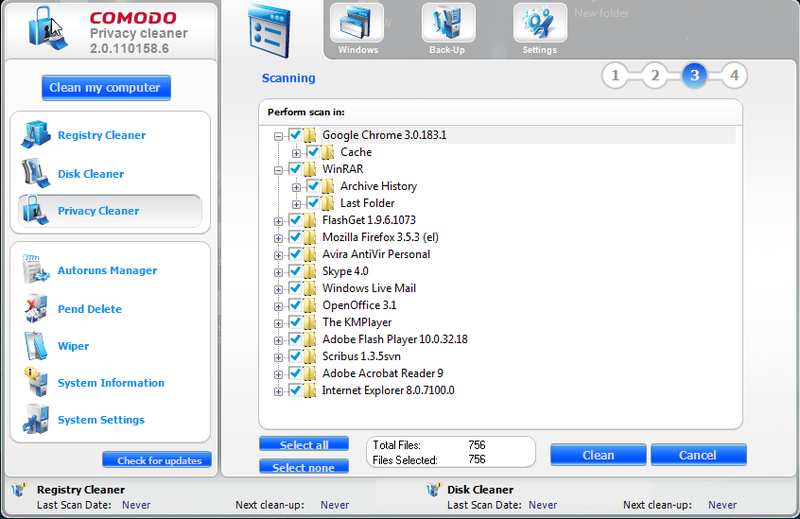This screenshot has height=519, width=800.
Task: Open the Windows tab icon
Action: point(357,23)
